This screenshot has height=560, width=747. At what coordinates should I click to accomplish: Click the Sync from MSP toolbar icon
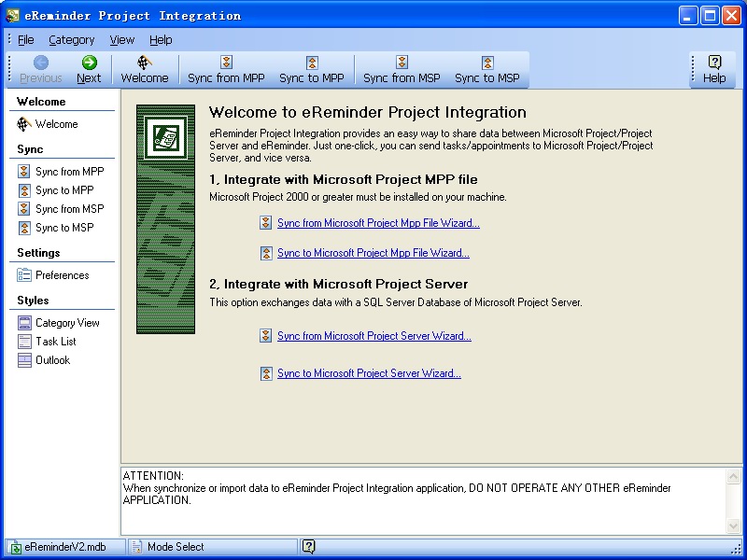click(x=402, y=63)
